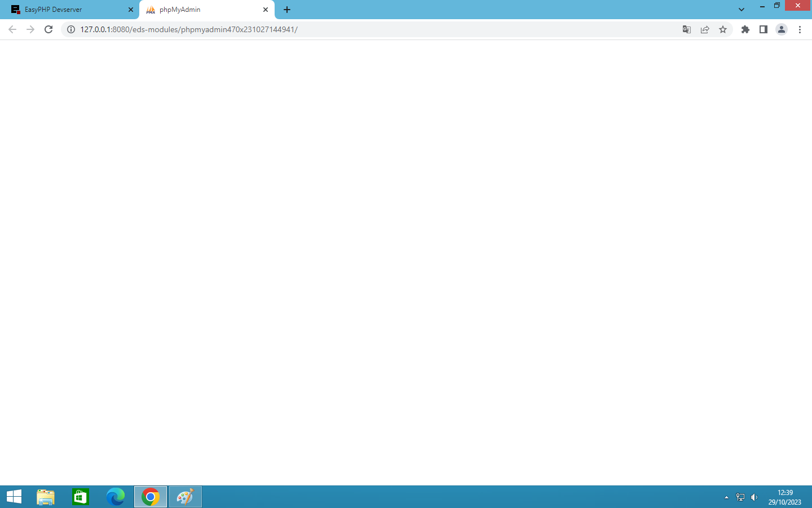The image size is (812, 508).
Task: Expand the tab search chevron
Action: point(742,10)
